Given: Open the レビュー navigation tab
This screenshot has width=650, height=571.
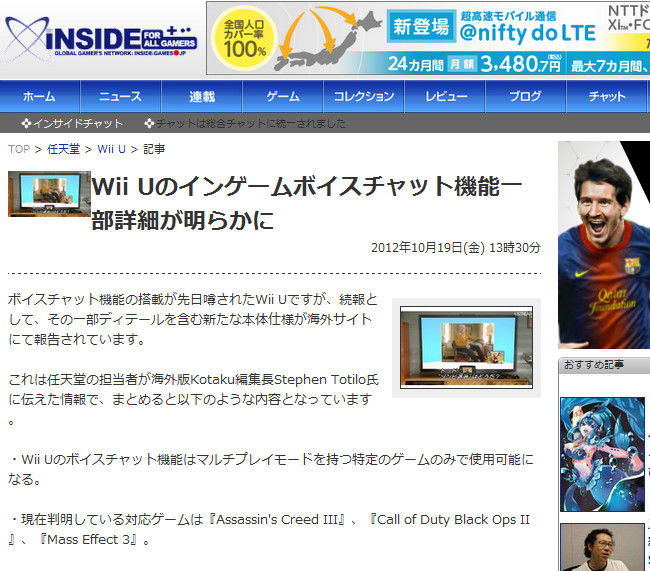Looking at the screenshot, I should click(x=445, y=97).
